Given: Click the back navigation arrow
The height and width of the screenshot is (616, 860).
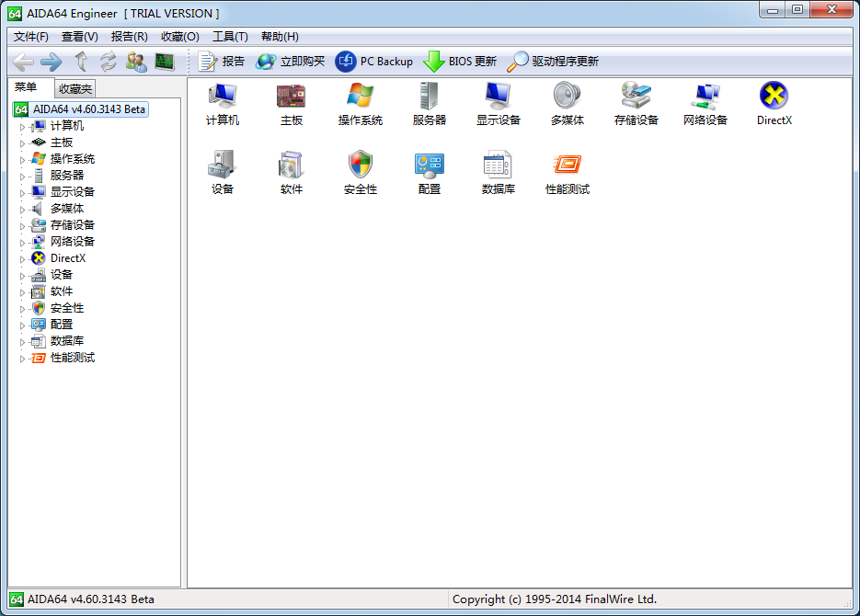Looking at the screenshot, I should click(x=24, y=63).
